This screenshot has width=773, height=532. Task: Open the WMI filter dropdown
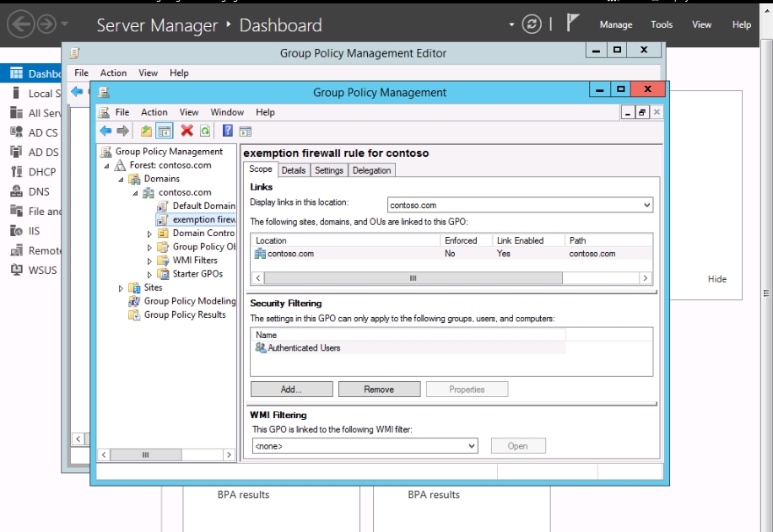[471, 446]
